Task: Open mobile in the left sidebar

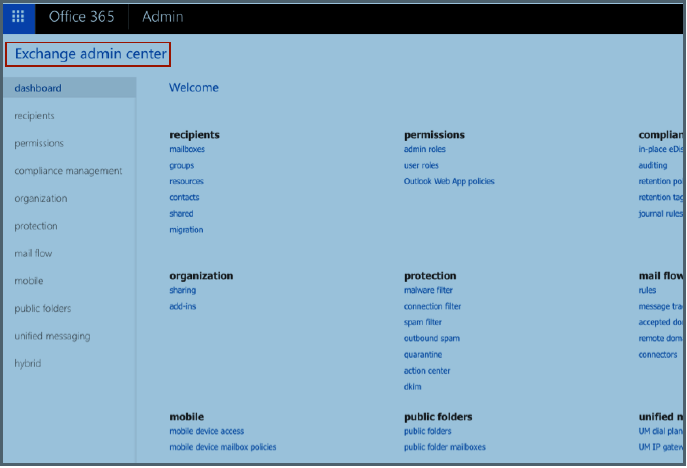Action: (29, 281)
